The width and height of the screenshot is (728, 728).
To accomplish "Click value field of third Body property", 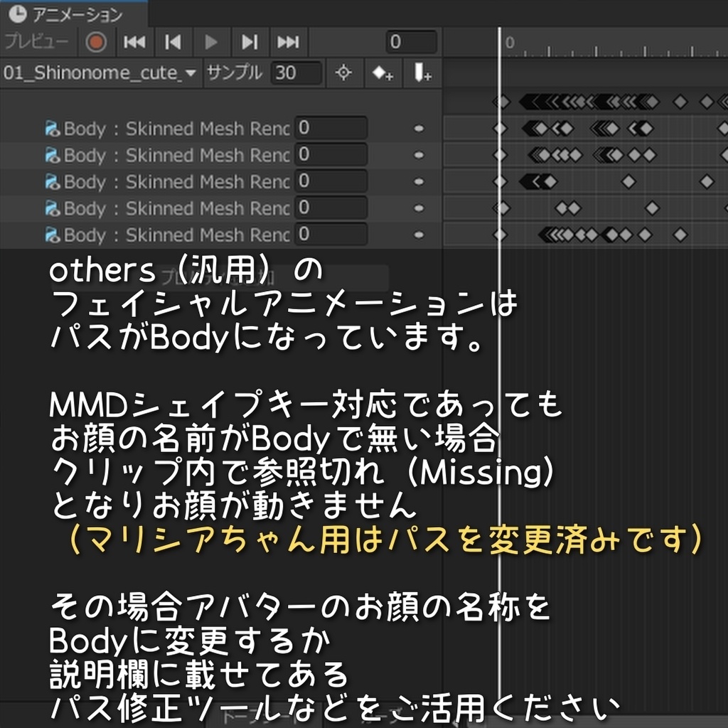I will 331,181.
